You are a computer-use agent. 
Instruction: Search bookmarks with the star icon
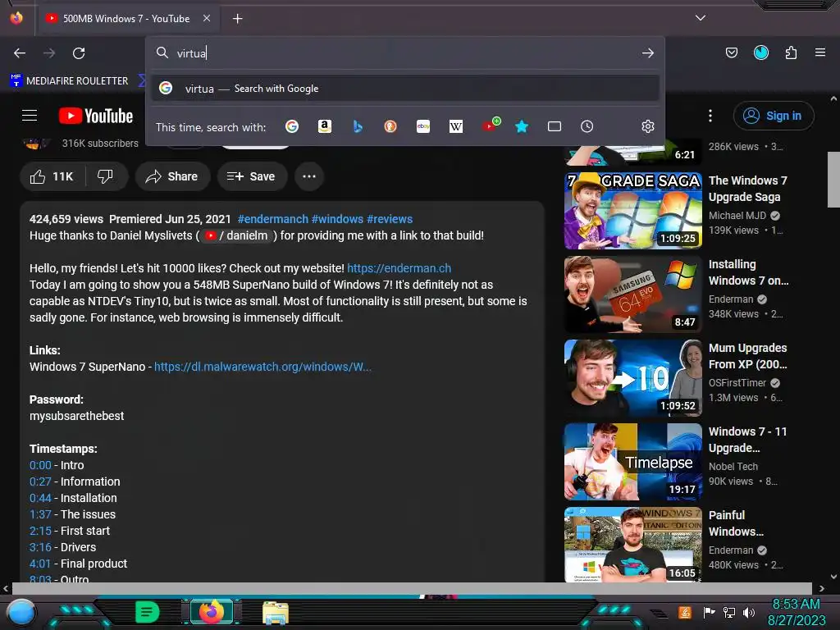(521, 126)
